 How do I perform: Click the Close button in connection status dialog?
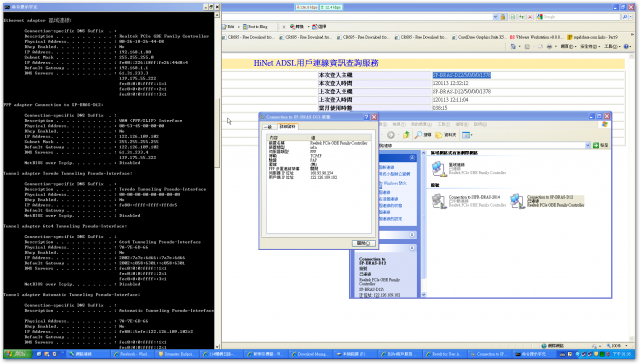[x=363, y=243]
